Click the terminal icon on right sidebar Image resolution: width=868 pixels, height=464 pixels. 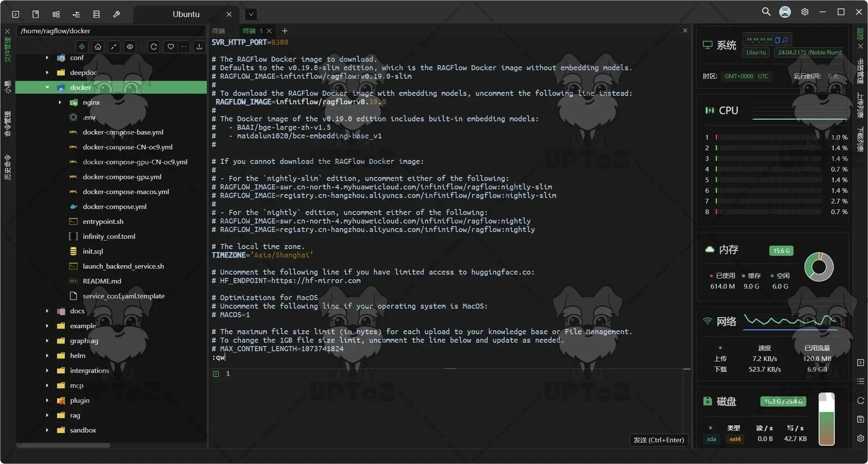(x=860, y=363)
